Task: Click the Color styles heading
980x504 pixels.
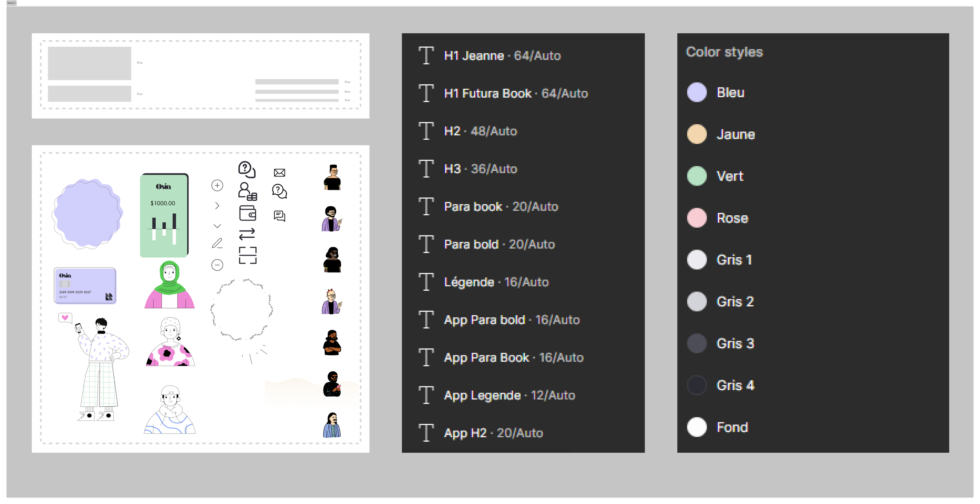Action: tap(724, 52)
